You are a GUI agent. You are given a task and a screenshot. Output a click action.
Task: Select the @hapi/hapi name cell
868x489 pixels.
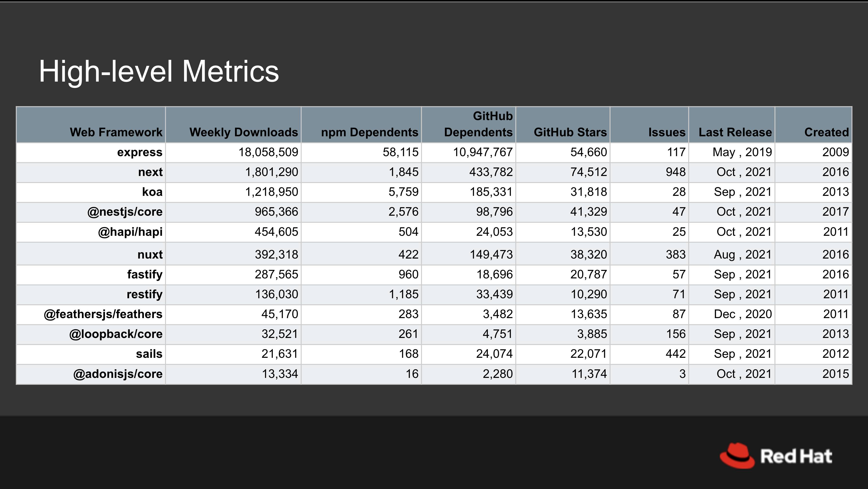pos(130,232)
